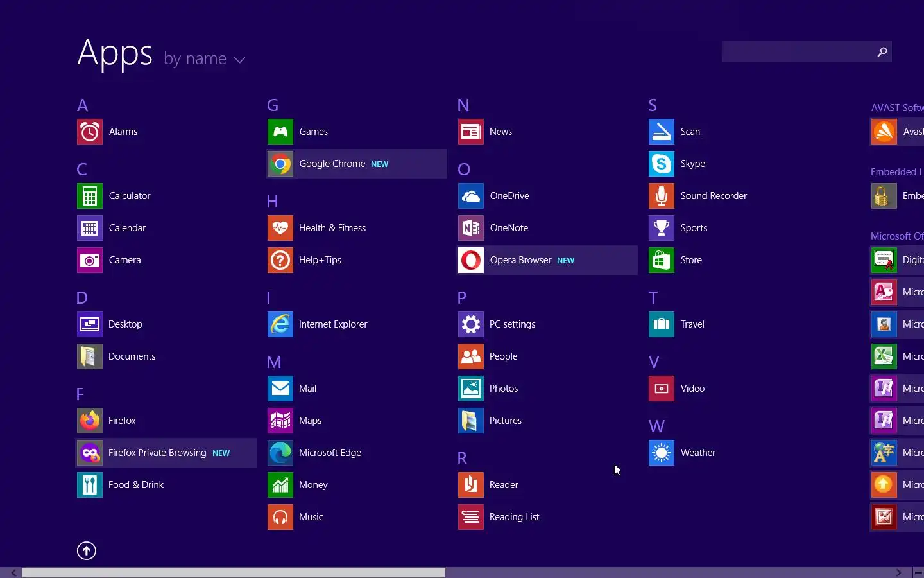Click the up arrow to return to Start
Image resolution: width=924 pixels, height=578 pixels.
[87, 551]
